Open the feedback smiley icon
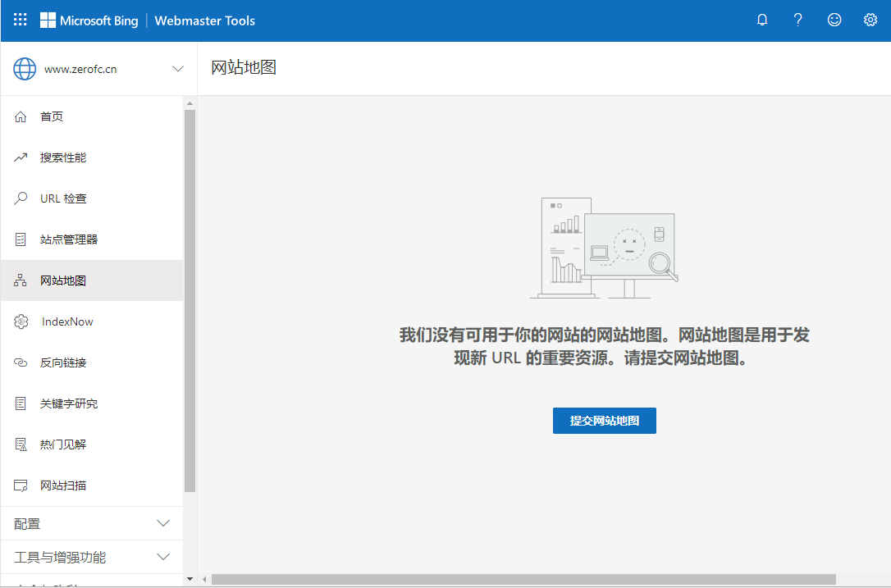The height and width of the screenshot is (588, 891). (834, 20)
